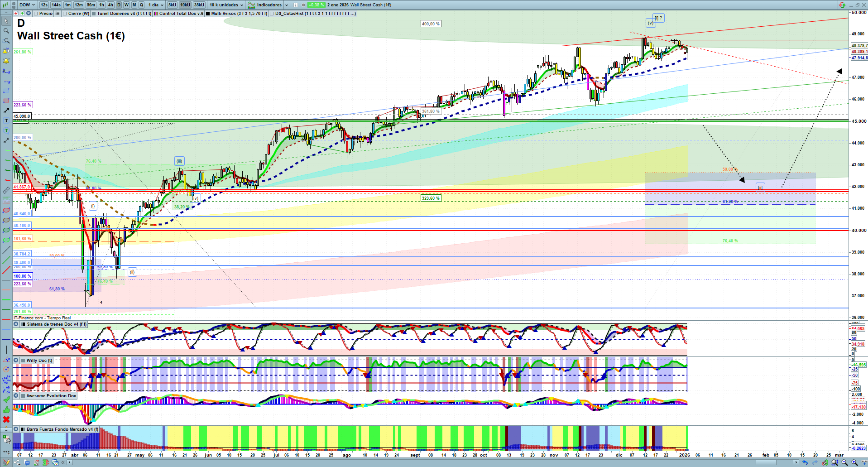The width and height of the screenshot is (868, 467).
Task: Choose the line segment tool
Action: pyautogui.click(x=6, y=140)
